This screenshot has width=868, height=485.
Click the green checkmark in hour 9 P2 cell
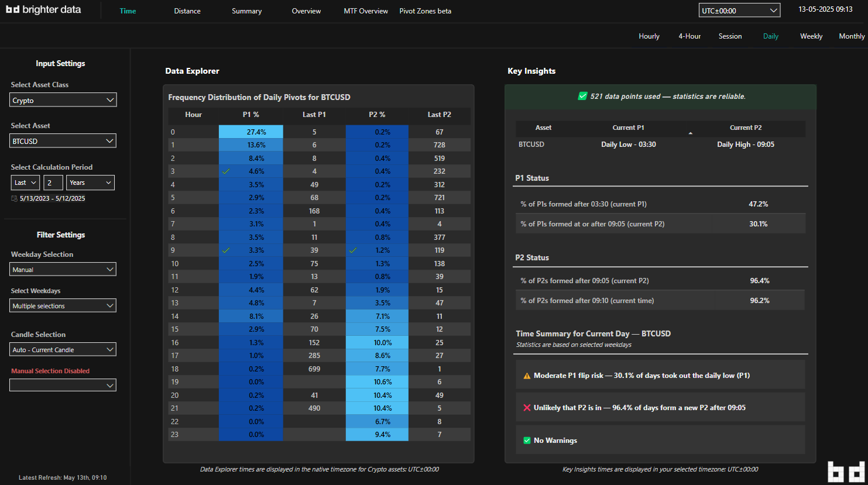(353, 250)
